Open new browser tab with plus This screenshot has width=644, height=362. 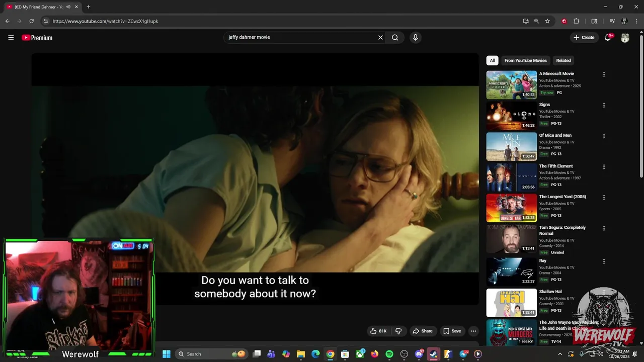[x=89, y=7]
